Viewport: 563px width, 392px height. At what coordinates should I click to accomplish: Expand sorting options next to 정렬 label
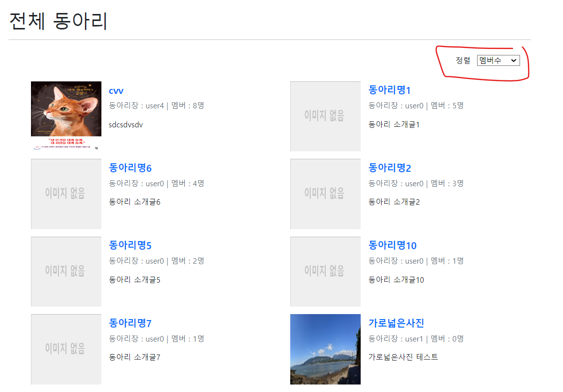pyautogui.click(x=498, y=60)
